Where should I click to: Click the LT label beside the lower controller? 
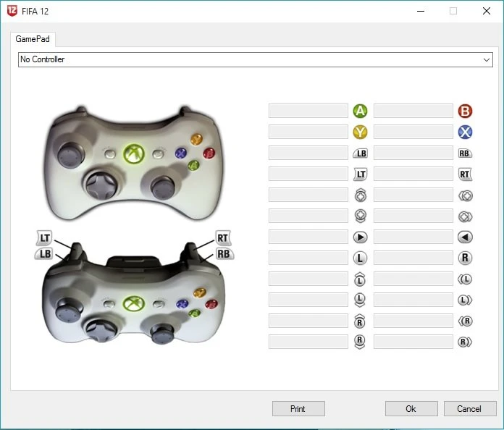point(44,238)
